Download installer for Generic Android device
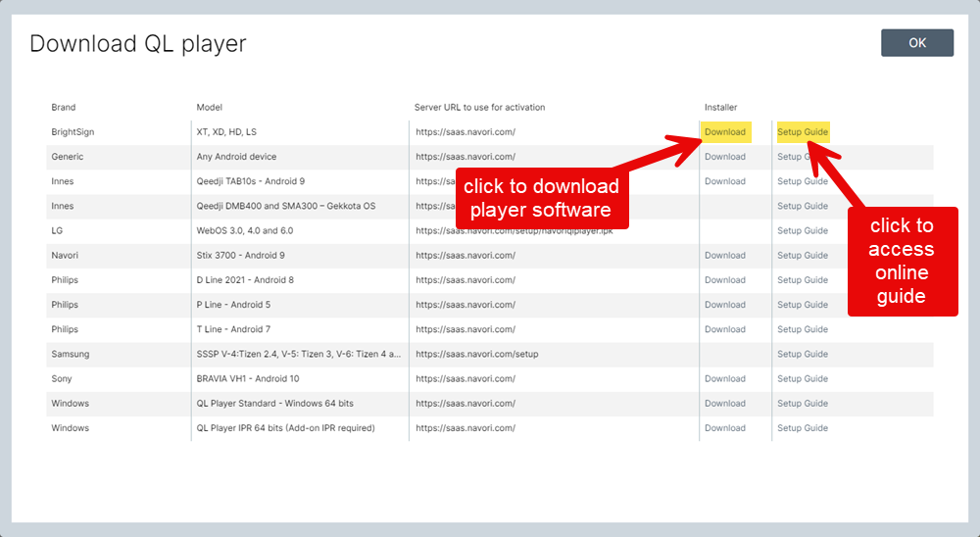The height and width of the screenshot is (537, 980). [x=725, y=156]
